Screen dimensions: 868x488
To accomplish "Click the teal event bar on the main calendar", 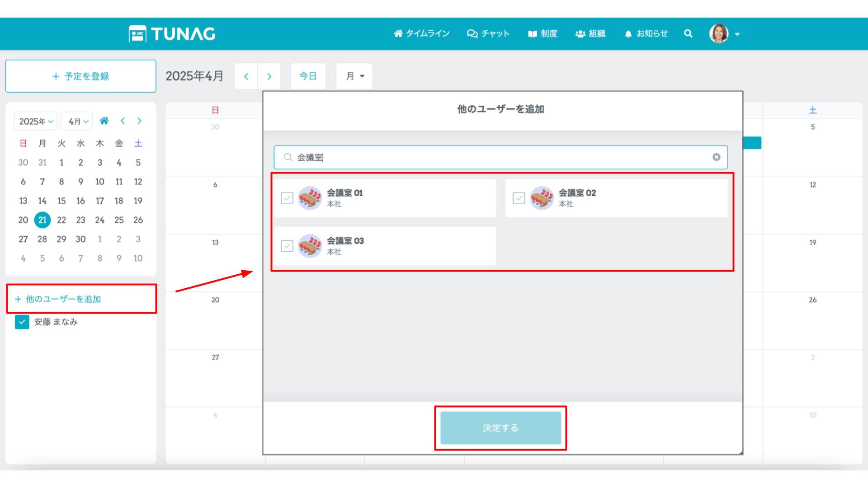I will [x=752, y=143].
